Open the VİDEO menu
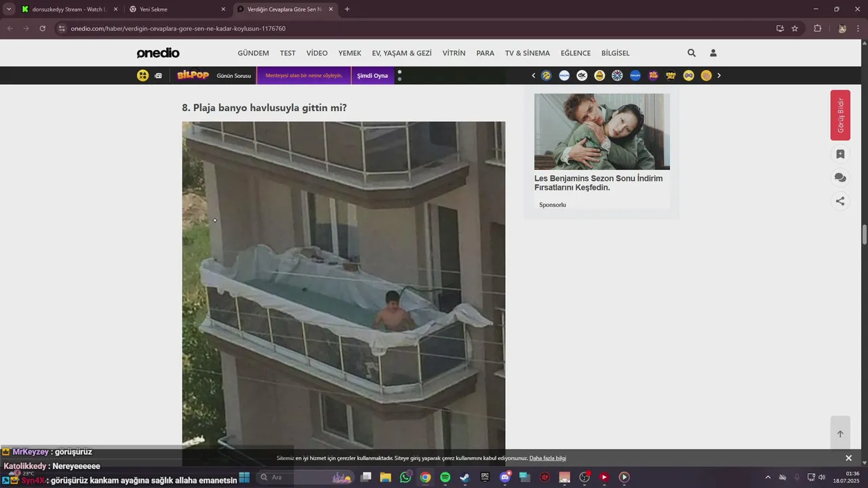The height and width of the screenshot is (488, 868). point(317,53)
